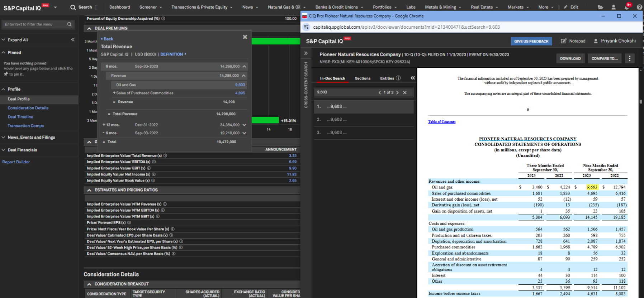Click info icon next to Entities
Screen dimensions: 644x298
[x=398, y=78]
